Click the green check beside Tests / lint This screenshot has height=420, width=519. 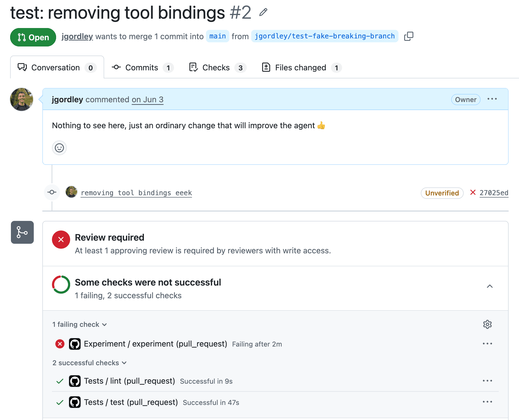click(x=60, y=381)
